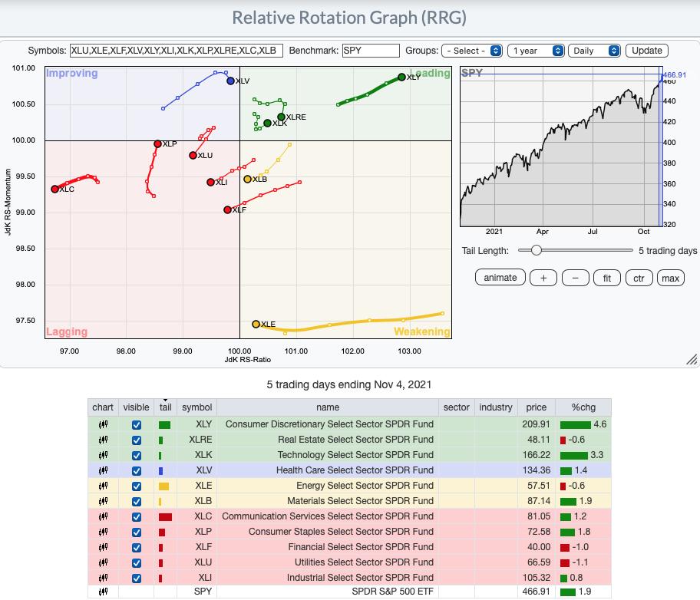
Task: Open chart icon for XLV row
Action: point(103,470)
